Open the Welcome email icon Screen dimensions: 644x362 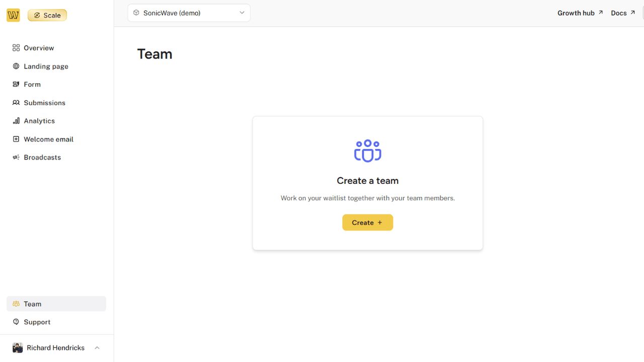[x=16, y=139]
